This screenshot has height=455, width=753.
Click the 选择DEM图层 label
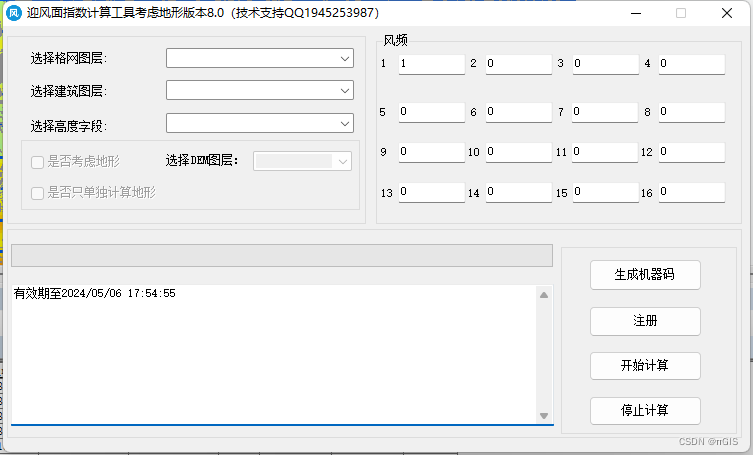click(202, 160)
